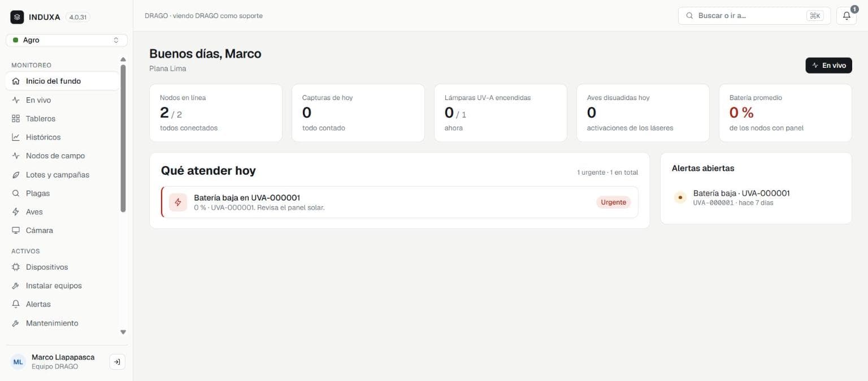Image resolution: width=868 pixels, height=381 pixels.
Task: Click the Buscar o ir a search field
Action: (x=755, y=16)
